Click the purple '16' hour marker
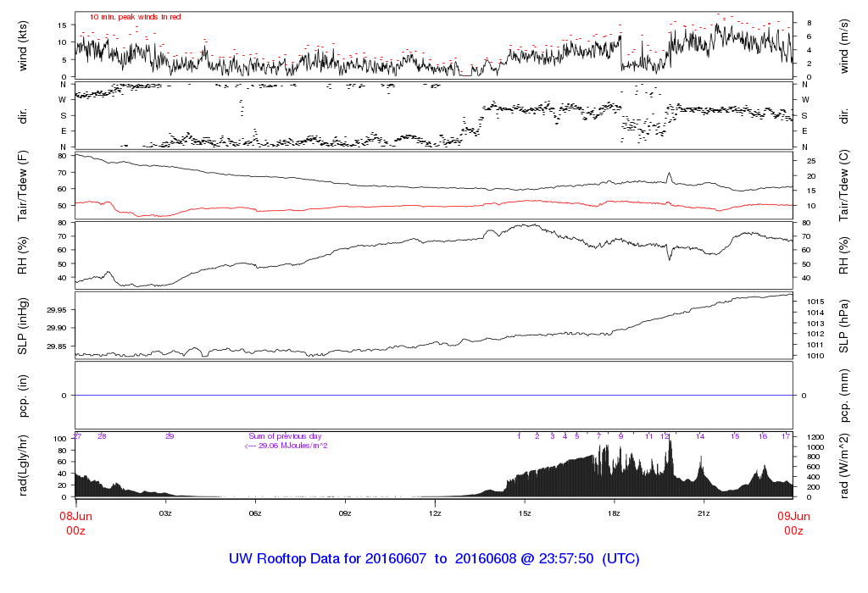Screen dimensions: 868x593 (x=763, y=436)
